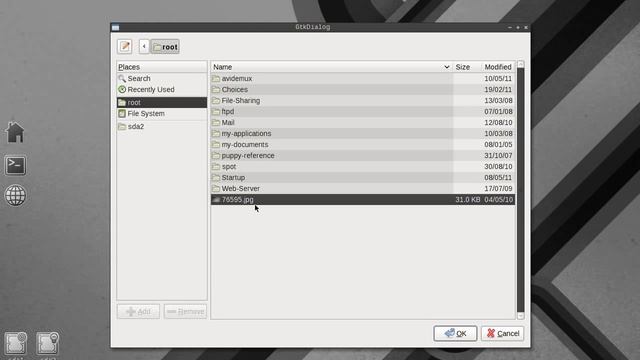Select the 76595.jpg file

[x=362, y=200]
